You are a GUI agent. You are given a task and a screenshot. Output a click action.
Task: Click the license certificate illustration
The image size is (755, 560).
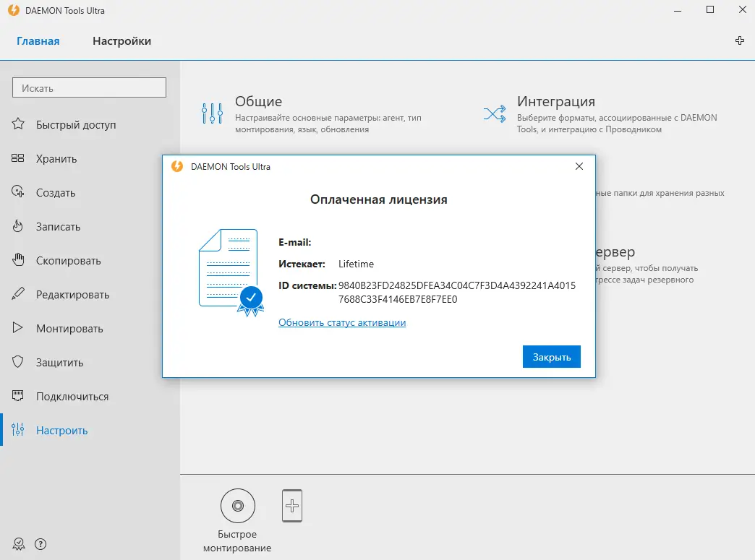231,272
